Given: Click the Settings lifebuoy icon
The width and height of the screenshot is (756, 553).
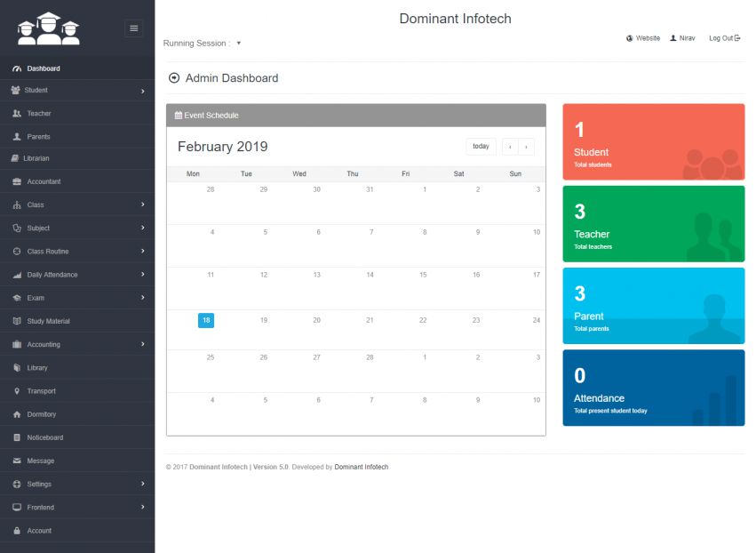Looking at the screenshot, I should click(17, 484).
